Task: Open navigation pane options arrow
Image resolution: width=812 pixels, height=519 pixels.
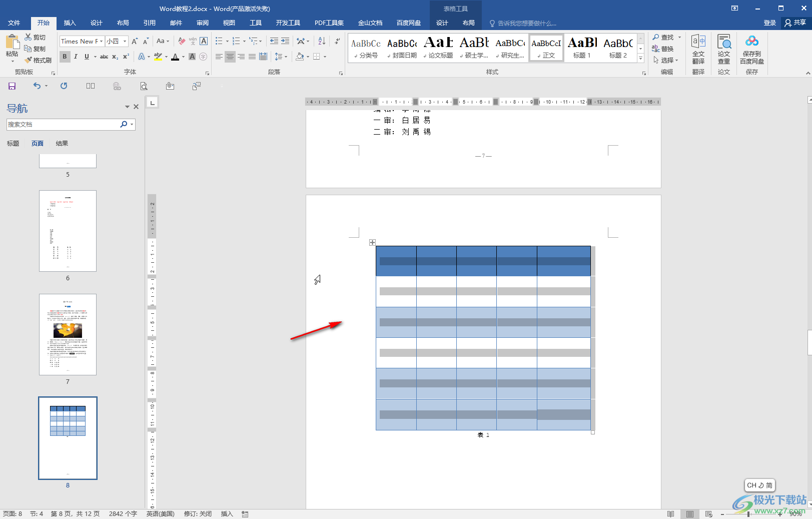Action: 127,107
